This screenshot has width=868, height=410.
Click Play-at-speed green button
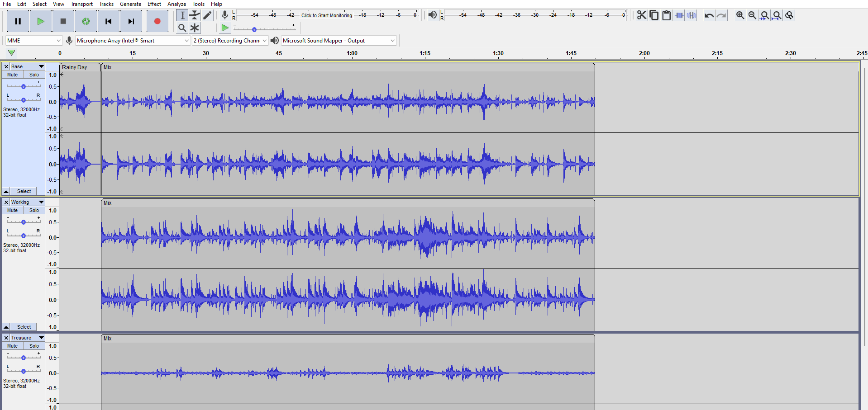click(224, 28)
